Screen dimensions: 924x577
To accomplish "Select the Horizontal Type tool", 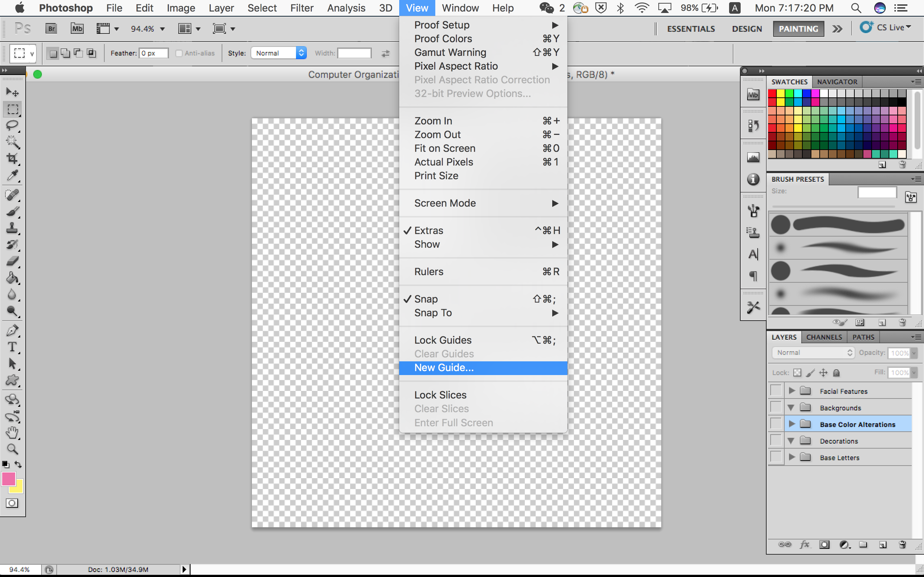I will (x=12, y=347).
